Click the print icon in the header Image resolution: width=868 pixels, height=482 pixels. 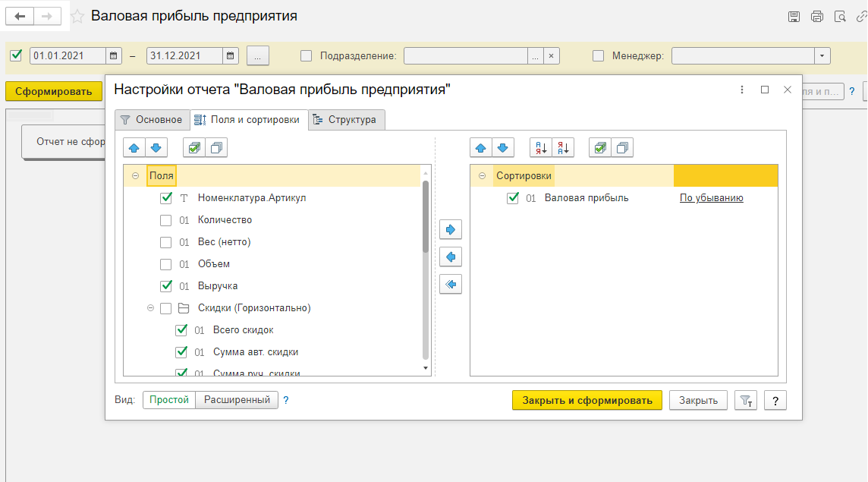point(816,17)
